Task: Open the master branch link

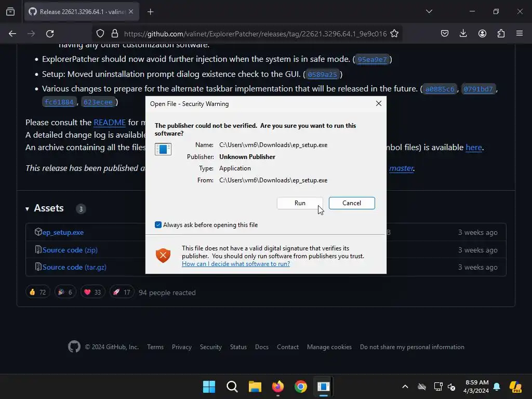Action: point(402,168)
